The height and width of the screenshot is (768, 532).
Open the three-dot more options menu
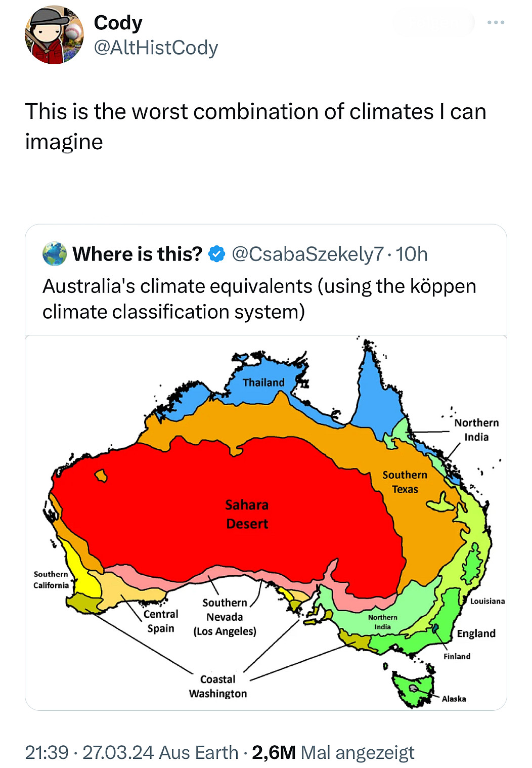[496, 23]
